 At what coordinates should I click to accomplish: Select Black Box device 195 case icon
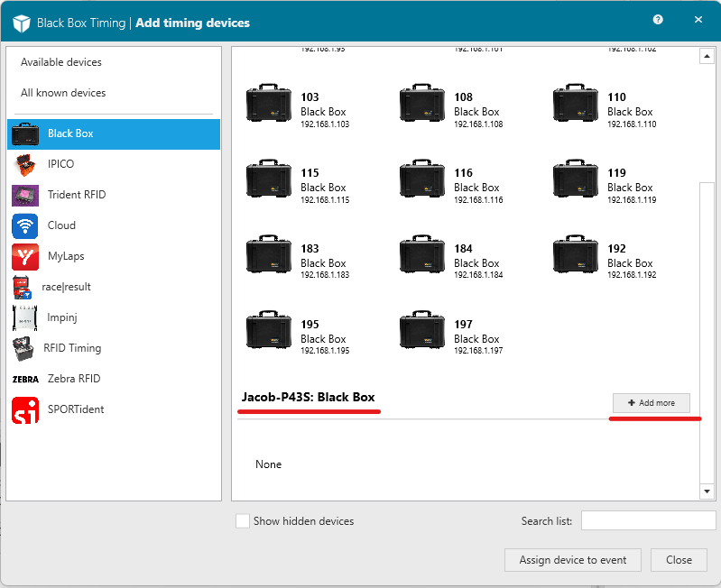coord(269,330)
